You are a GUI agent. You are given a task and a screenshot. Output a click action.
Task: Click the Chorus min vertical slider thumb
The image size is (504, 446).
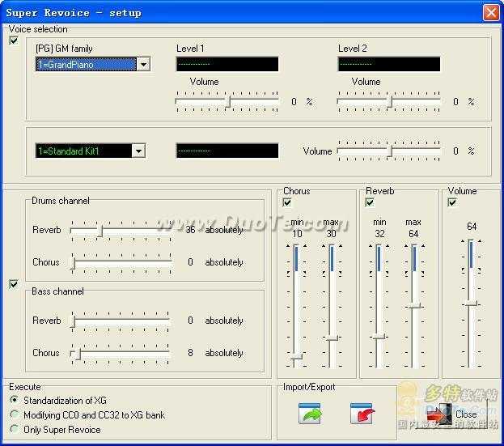tap(296, 356)
